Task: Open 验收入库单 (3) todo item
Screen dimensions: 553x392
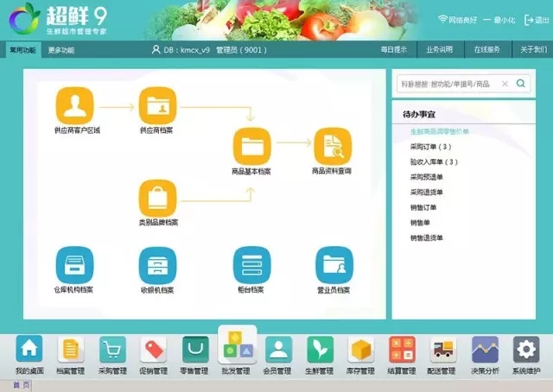Action: click(x=434, y=161)
